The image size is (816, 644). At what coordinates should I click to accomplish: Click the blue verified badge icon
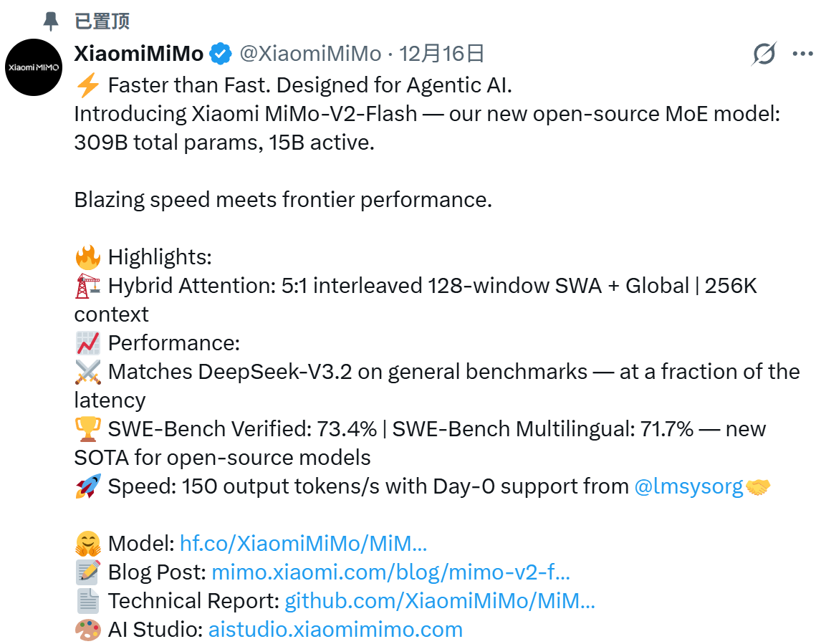pyautogui.click(x=221, y=54)
